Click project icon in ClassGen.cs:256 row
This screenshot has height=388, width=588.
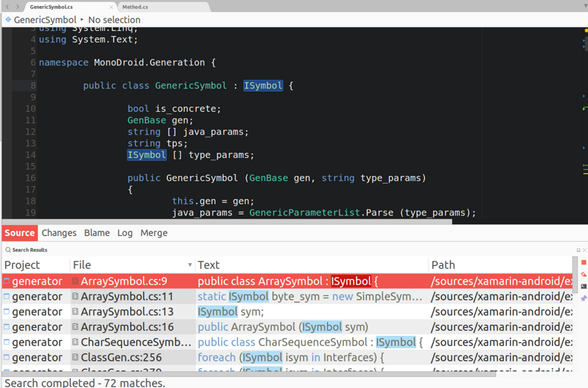click(7, 357)
